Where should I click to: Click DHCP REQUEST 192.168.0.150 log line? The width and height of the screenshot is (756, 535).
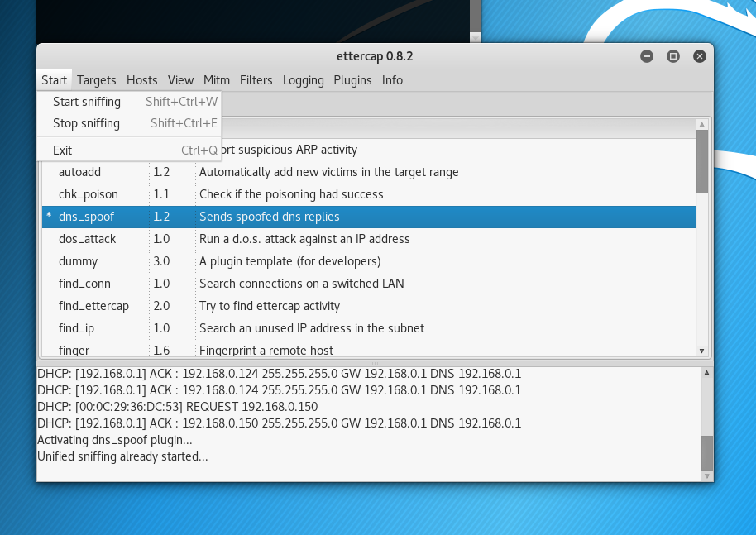pos(178,407)
